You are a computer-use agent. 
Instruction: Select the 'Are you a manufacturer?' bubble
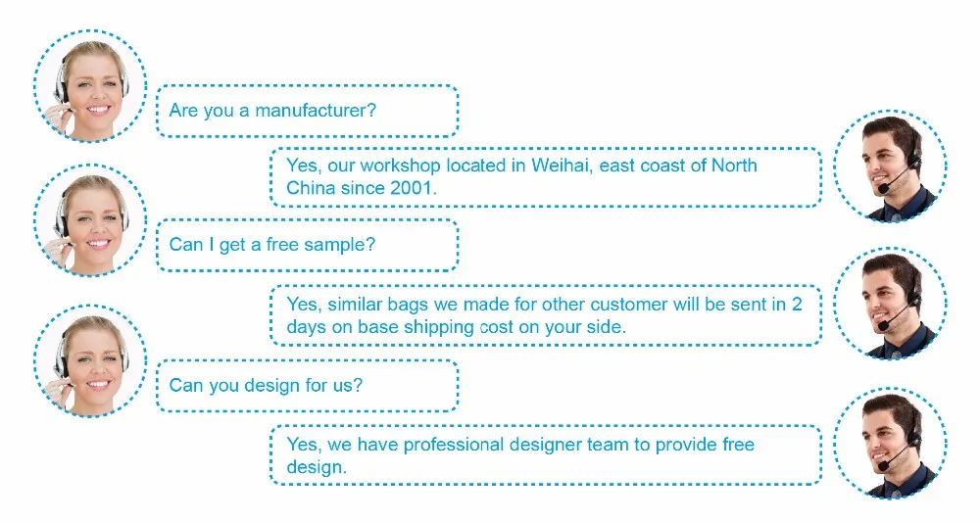[x=307, y=111]
